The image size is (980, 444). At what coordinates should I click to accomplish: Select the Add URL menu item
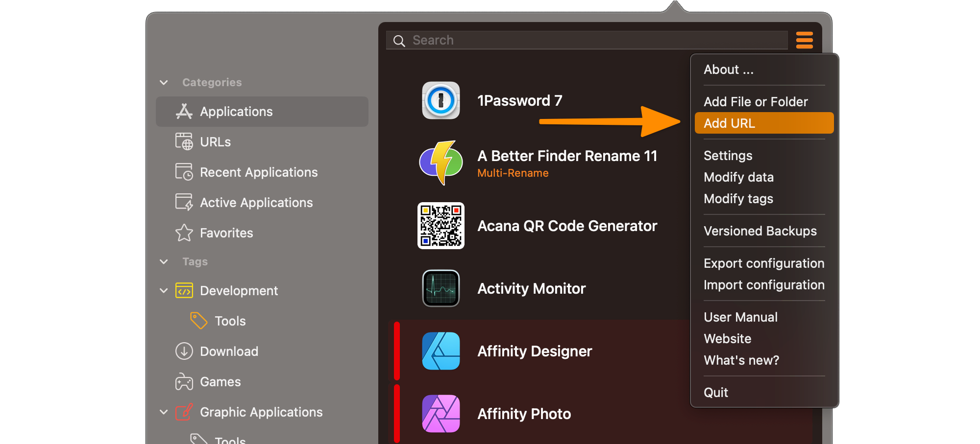pos(764,123)
